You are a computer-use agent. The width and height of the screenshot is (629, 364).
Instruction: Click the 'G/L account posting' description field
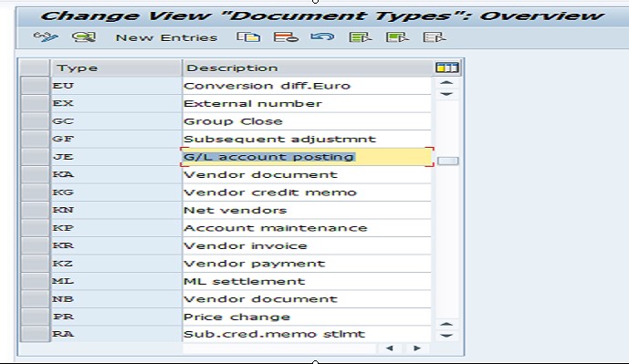pos(307,157)
